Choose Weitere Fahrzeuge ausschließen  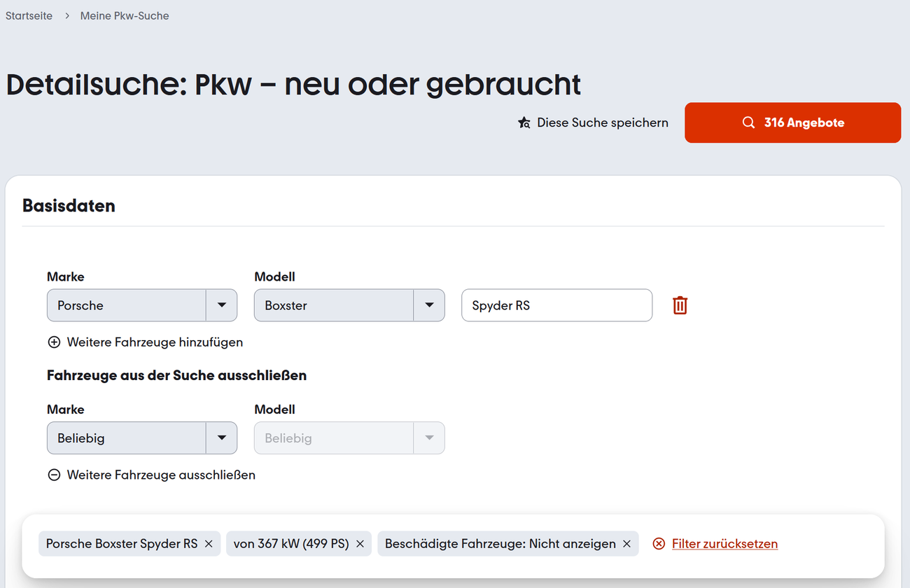click(161, 475)
